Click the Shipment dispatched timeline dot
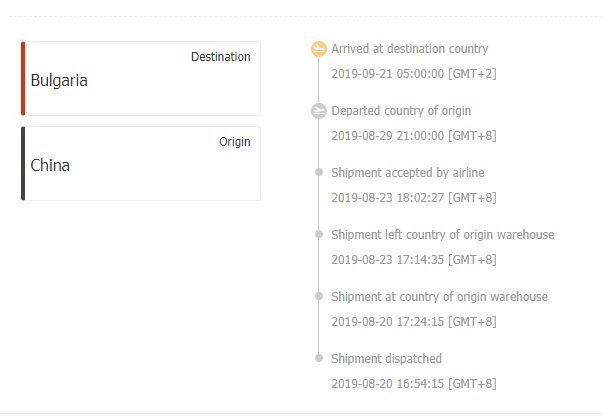 (x=319, y=358)
